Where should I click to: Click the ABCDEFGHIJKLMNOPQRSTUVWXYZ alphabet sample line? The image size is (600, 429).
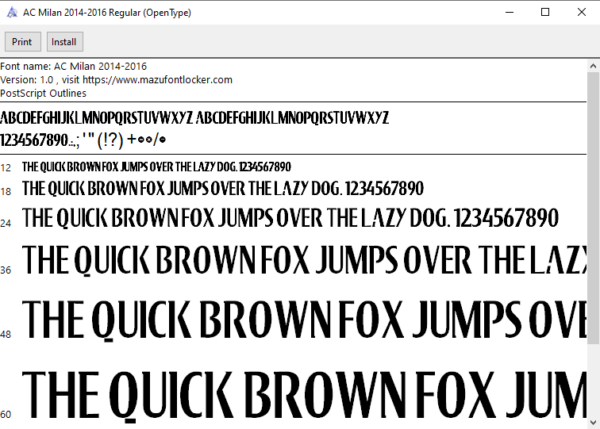point(194,118)
